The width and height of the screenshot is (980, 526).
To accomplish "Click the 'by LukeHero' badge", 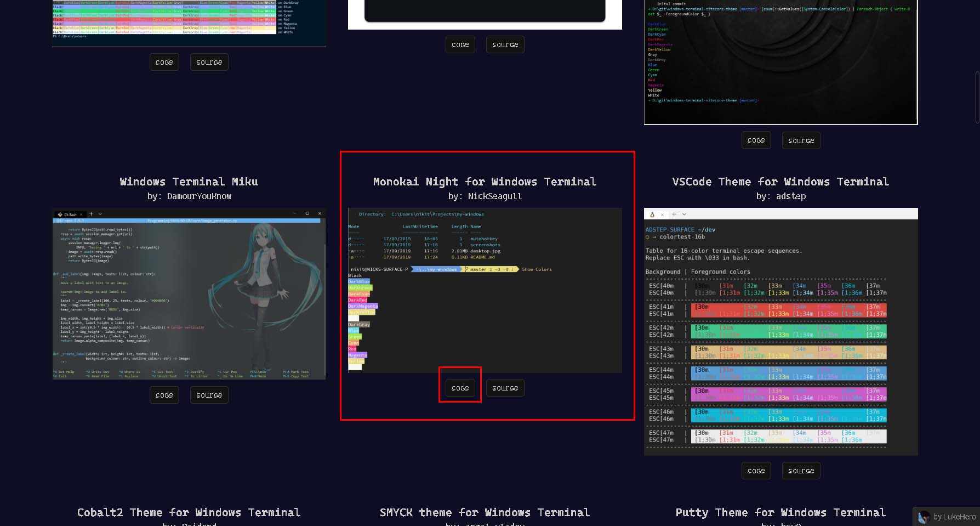I will (947, 517).
